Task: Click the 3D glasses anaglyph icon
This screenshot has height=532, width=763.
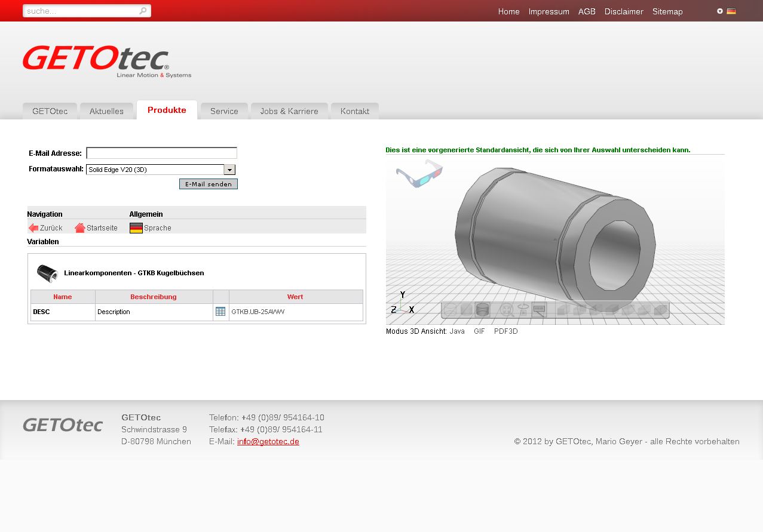Action: point(419,173)
